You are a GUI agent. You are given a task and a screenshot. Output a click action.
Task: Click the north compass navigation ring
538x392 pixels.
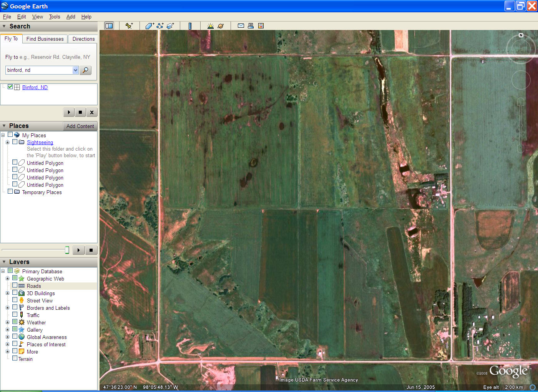[521, 48]
